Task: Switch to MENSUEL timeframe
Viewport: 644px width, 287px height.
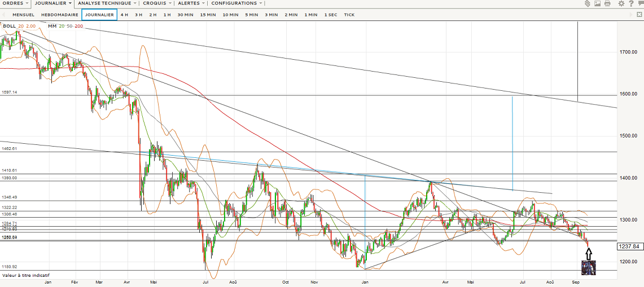Action: (x=23, y=15)
